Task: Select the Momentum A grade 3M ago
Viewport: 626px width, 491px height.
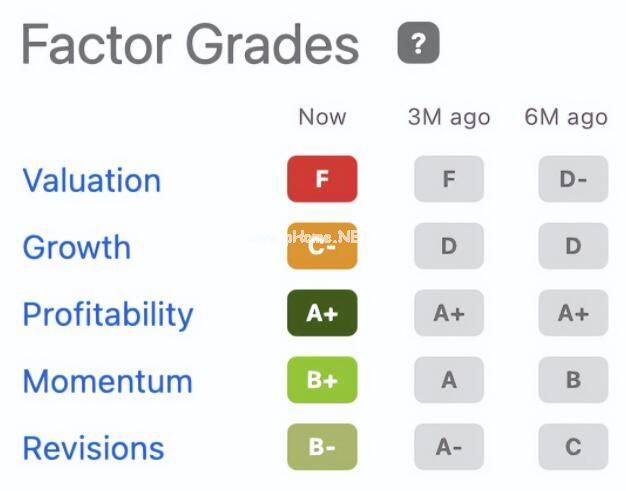Action: tap(449, 380)
